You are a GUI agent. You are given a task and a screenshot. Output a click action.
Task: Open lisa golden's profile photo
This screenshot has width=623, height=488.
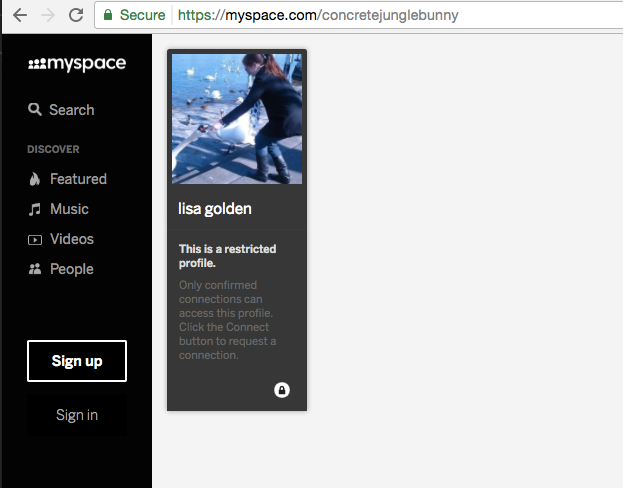tap(237, 119)
